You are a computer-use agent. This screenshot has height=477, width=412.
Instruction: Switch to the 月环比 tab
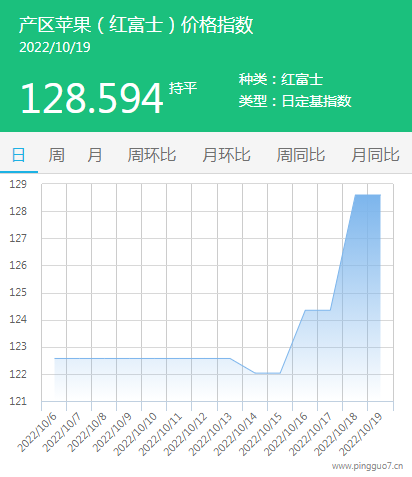coord(226,155)
